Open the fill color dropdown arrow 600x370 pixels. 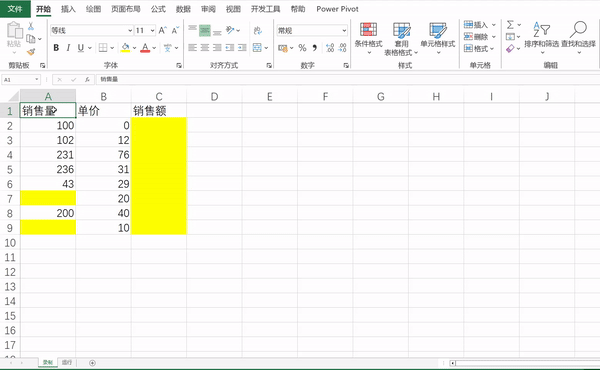tap(134, 48)
